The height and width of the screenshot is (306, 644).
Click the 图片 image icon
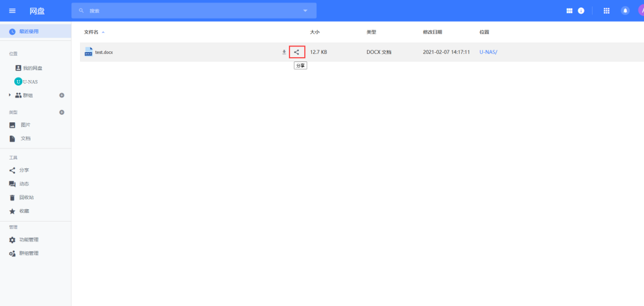click(x=12, y=125)
